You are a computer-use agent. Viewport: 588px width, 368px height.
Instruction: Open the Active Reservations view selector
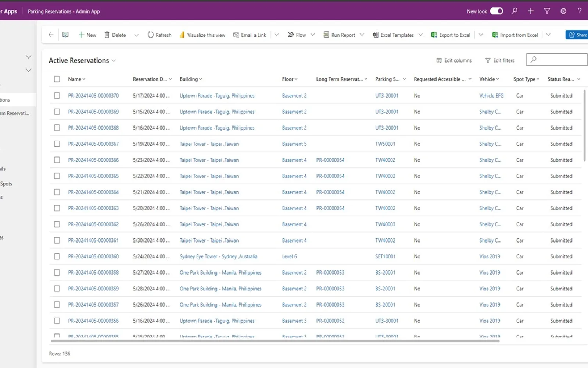pyautogui.click(x=82, y=60)
